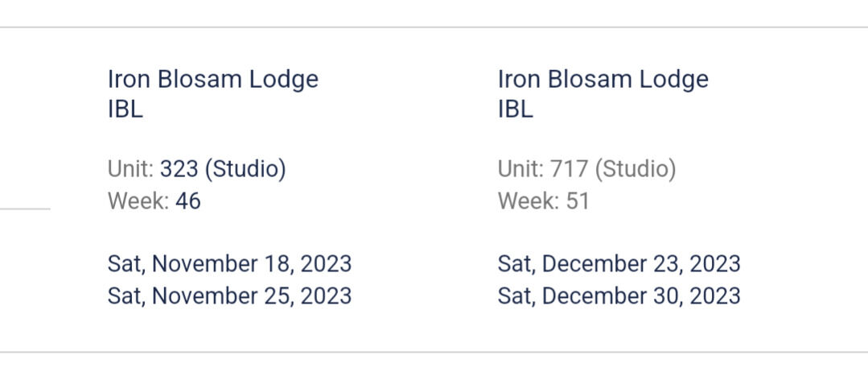Click the "Week:" label beside 51
Image resolution: width=868 pixels, height=376 pixels.
[x=529, y=200]
